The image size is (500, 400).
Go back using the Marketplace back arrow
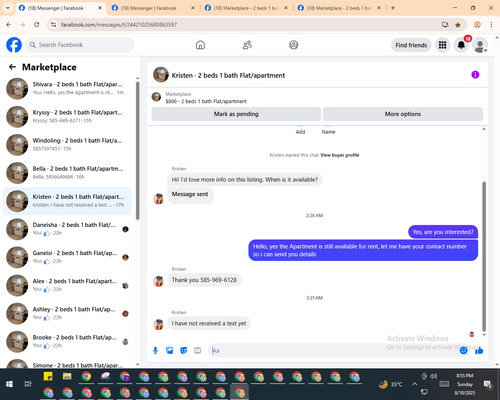pyautogui.click(x=12, y=67)
